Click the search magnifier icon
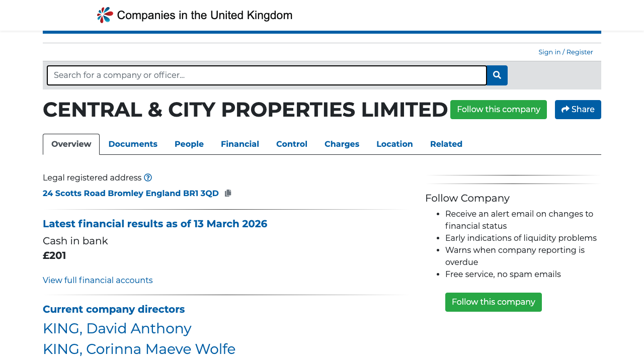The width and height of the screenshot is (644, 362). tap(497, 75)
